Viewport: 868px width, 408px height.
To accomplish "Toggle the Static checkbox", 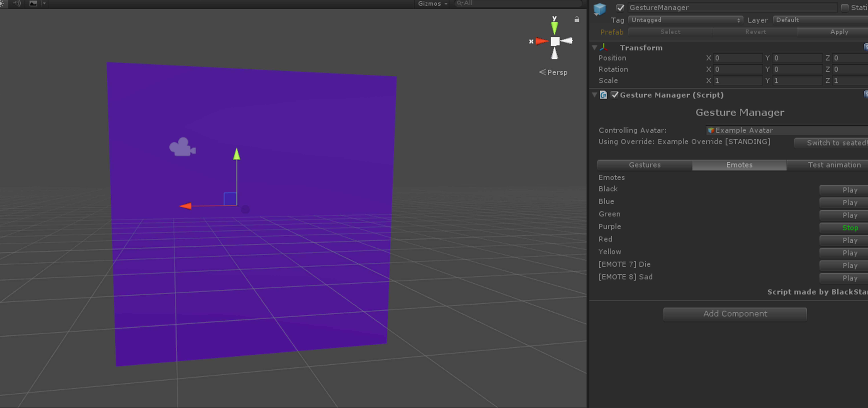I will 844,7.
